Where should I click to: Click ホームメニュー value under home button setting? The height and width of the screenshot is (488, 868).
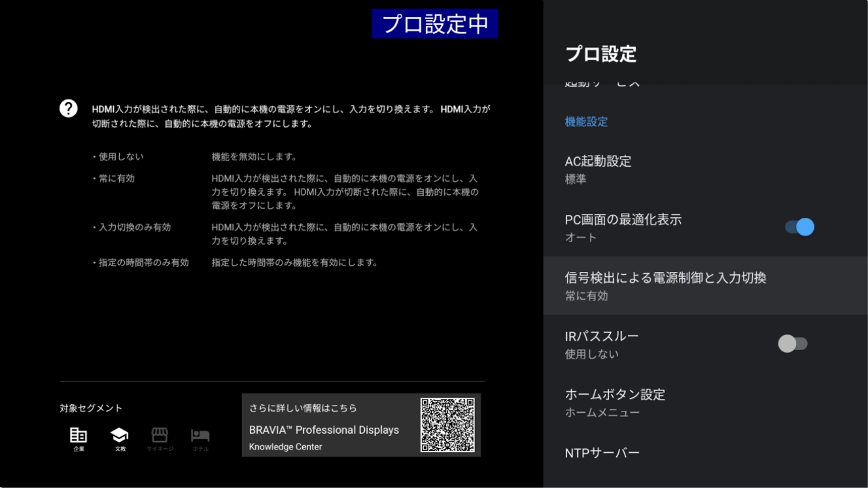(x=602, y=413)
